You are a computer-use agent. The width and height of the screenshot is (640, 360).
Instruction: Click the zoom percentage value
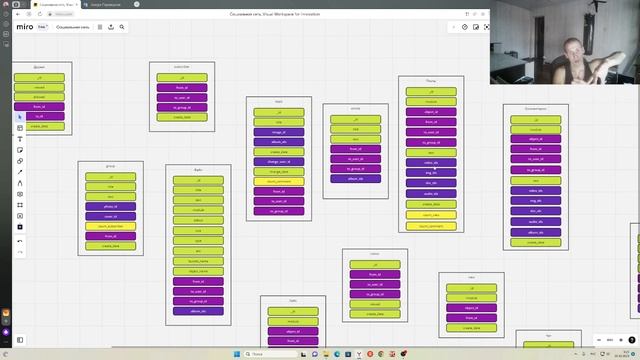tap(610, 340)
